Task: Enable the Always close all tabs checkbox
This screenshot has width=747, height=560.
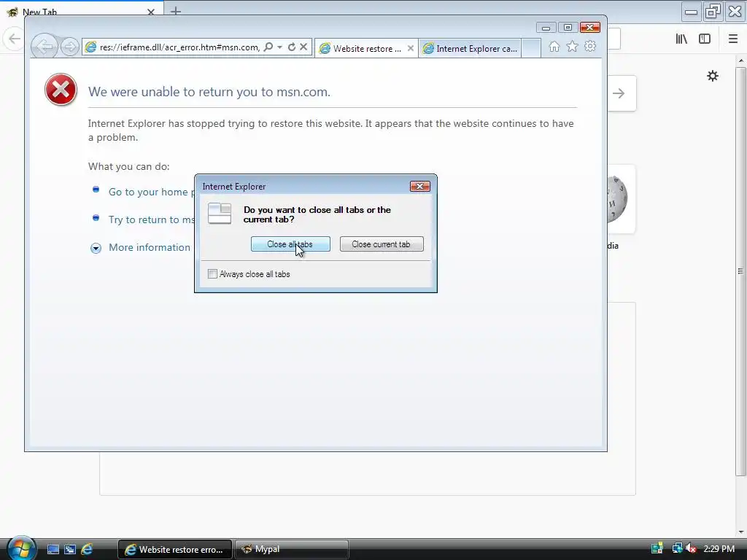Action: (212, 274)
